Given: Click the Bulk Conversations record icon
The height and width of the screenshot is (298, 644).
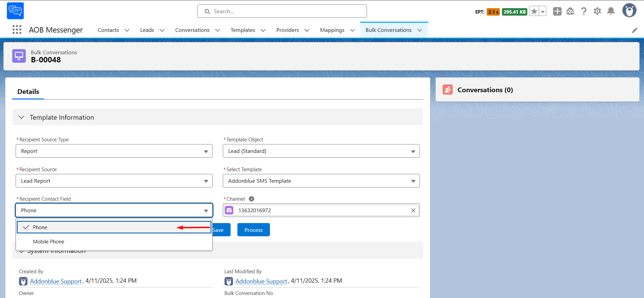Looking at the screenshot, I should pyautogui.click(x=19, y=56).
